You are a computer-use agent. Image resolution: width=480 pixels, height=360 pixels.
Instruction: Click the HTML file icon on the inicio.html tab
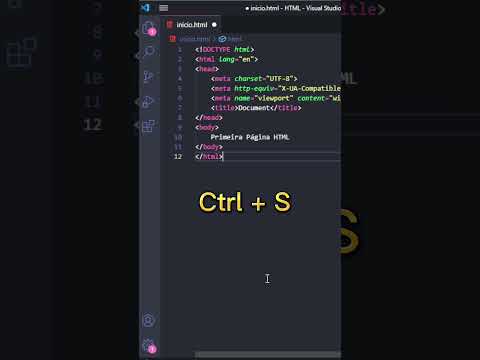click(170, 25)
